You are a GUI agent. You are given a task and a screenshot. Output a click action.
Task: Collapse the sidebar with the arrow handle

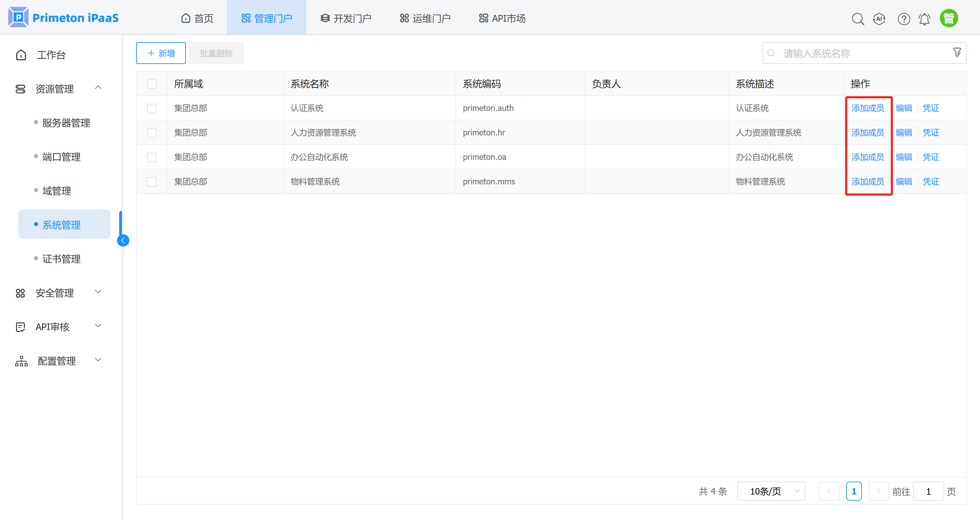pyautogui.click(x=123, y=240)
